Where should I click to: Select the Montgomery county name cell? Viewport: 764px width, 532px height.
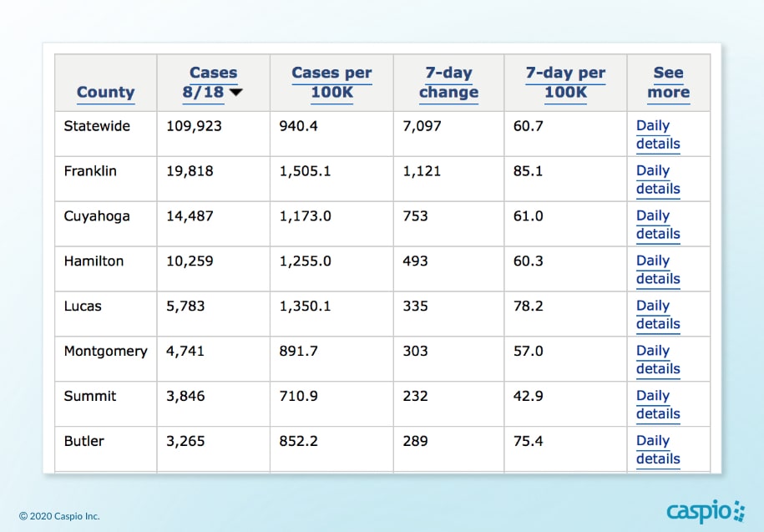tap(105, 352)
